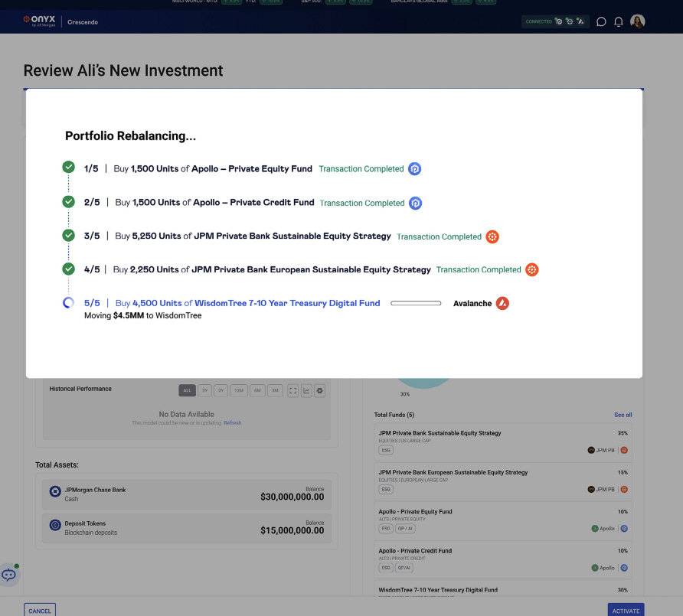Click the green checkmark for step 4/5
The width and height of the screenshot is (683, 616).
[68, 269]
